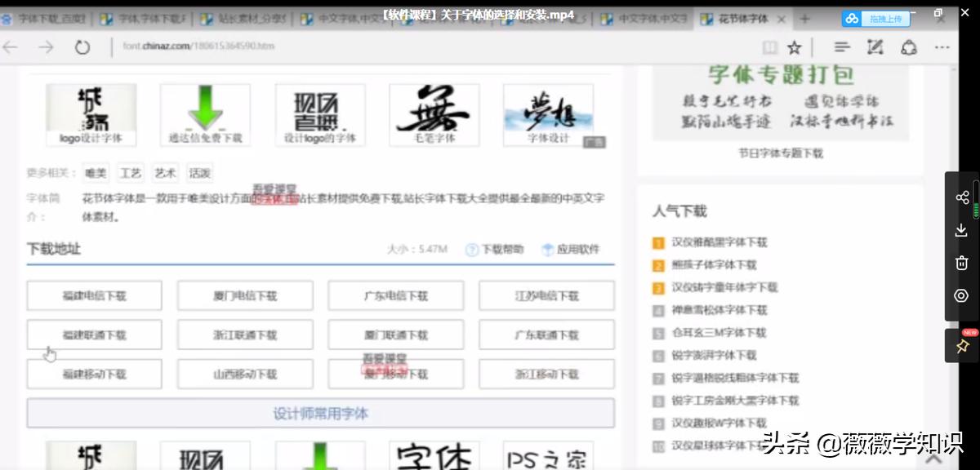980x470 pixels.
Task: Open the Hub panel in Edge toolbar
Action: pos(841,47)
